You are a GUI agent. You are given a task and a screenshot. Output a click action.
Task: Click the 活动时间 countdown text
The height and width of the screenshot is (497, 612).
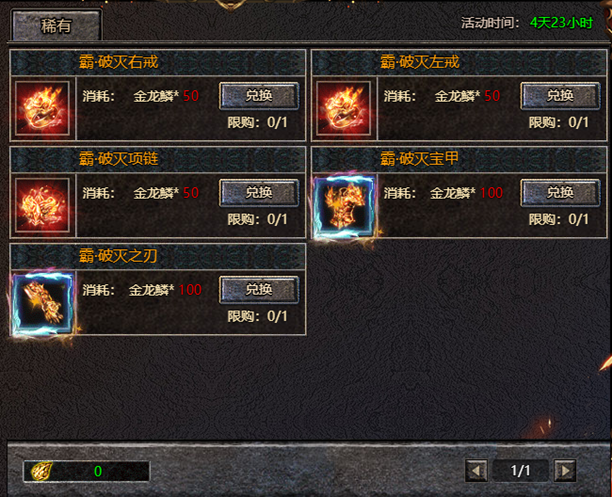point(527,23)
